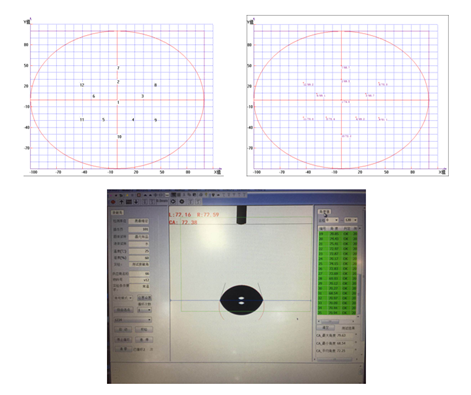Click the black filled rectangle toolbar icon

click(x=129, y=202)
